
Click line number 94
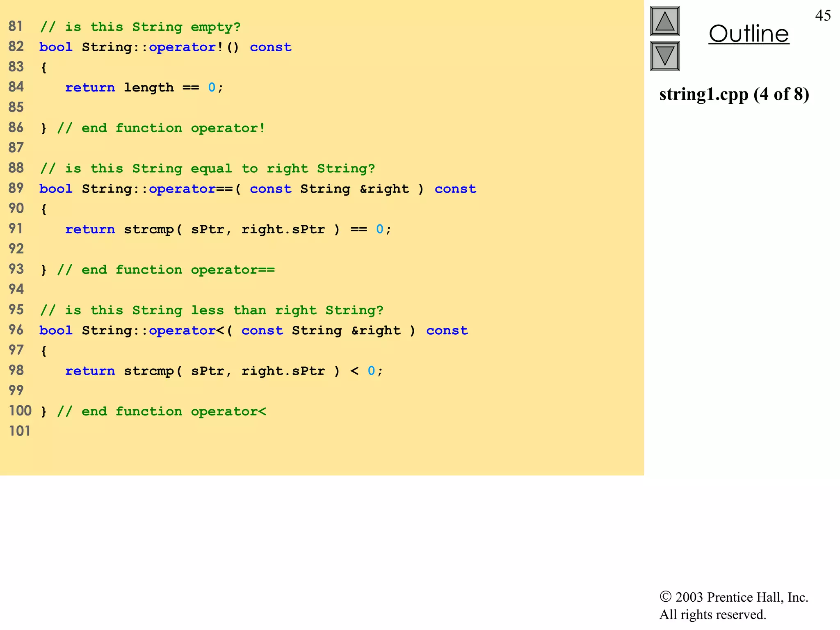(16, 289)
